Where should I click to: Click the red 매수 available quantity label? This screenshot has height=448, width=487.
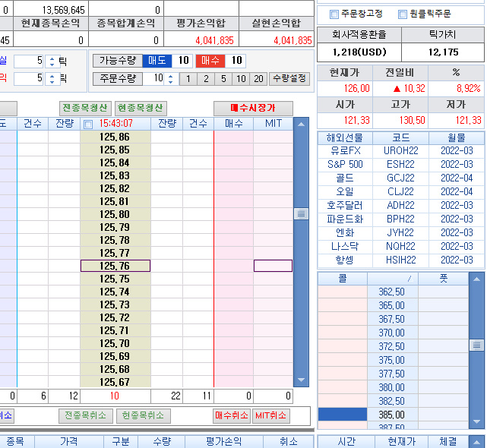(x=210, y=61)
